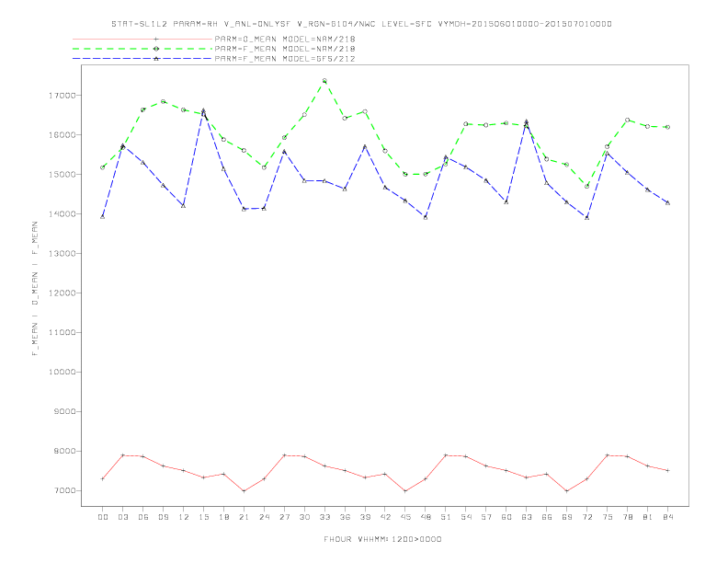
Task: Click the y-axis tick label 14000
Action: tap(63, 213)
